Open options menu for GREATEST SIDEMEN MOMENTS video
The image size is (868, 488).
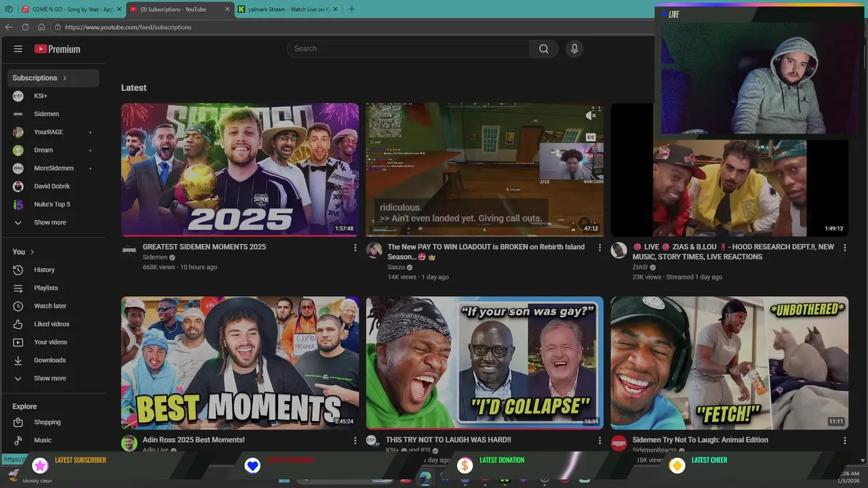(x=355, y=248)
